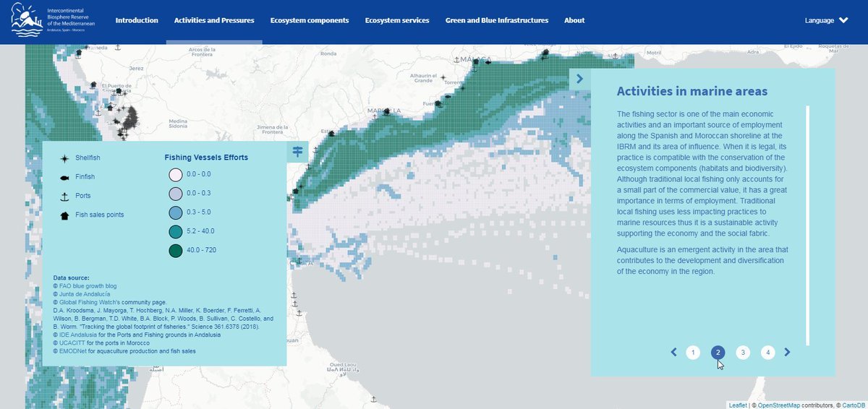Viewport: 868px width, 409px height.
Task: Select page 3 in the pagination
Action: [x=742, y=353]
